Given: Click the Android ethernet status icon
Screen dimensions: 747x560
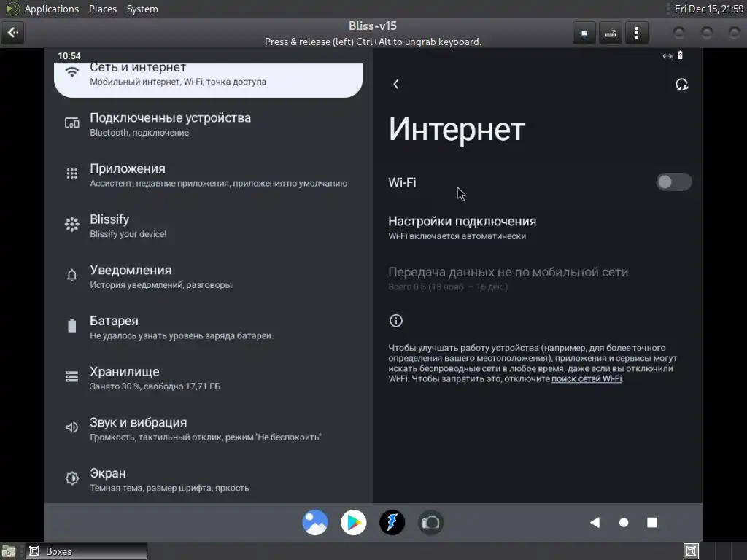Looking at the screenshot, I should pos(668,56).
